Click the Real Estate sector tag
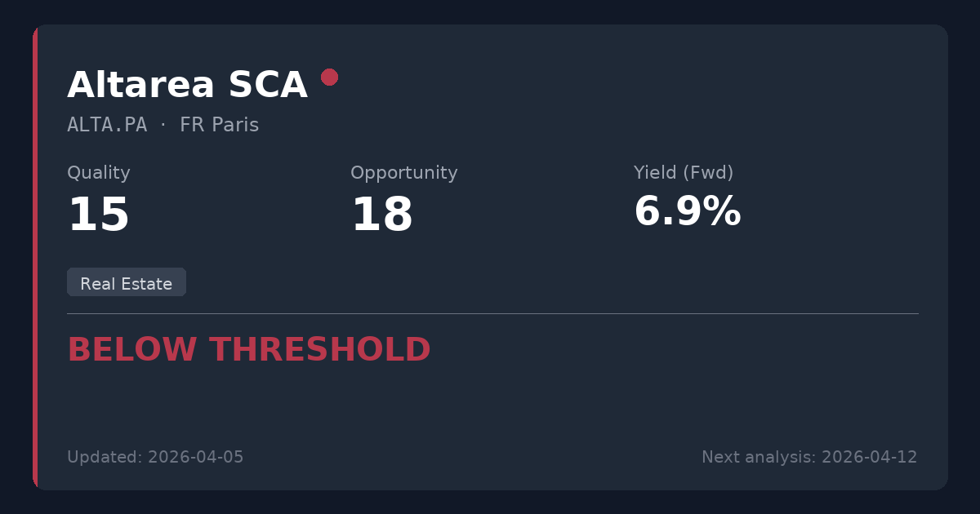Viewport: 980px width, 514px height. click(x=127, y=283)
